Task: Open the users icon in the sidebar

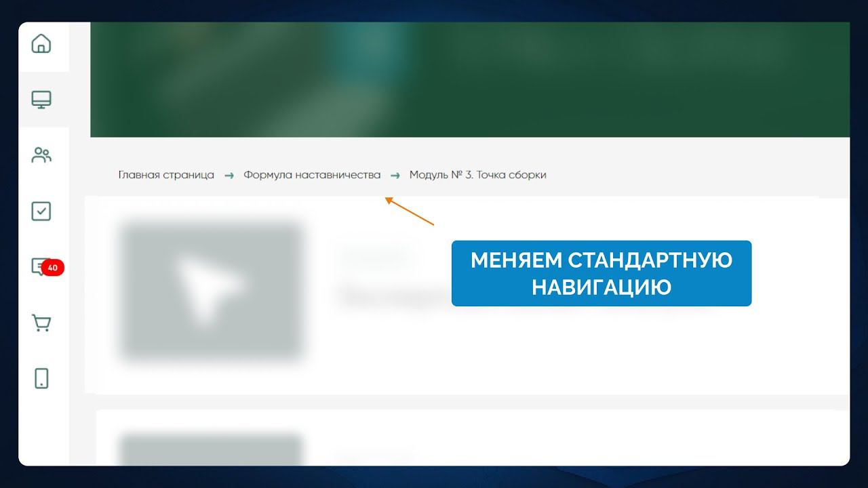Action: point(41,155)
